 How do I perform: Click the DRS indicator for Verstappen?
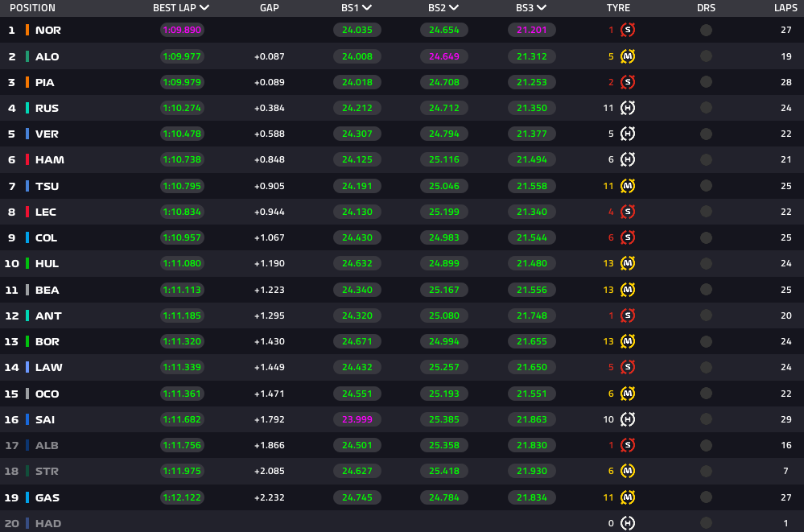706,134
